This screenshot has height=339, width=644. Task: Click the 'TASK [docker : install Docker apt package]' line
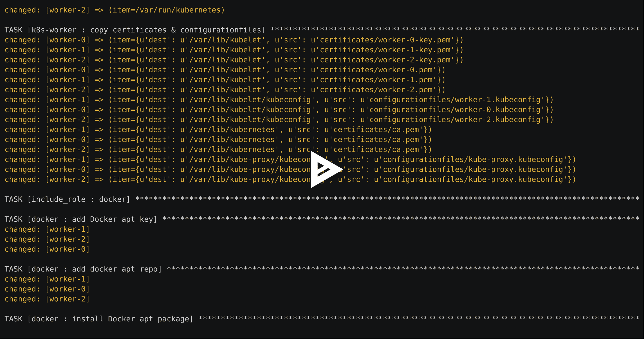click(x=322, y=319)
